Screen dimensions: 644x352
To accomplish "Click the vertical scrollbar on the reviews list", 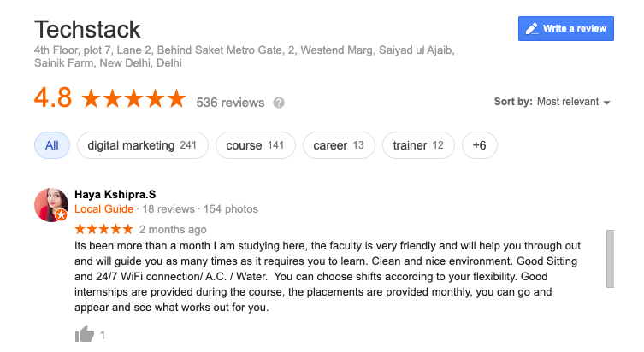I will 610,258.
